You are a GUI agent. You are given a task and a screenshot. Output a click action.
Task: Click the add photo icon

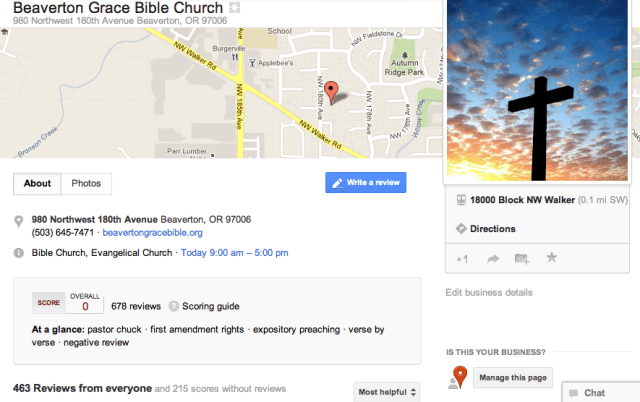point(521,258)
